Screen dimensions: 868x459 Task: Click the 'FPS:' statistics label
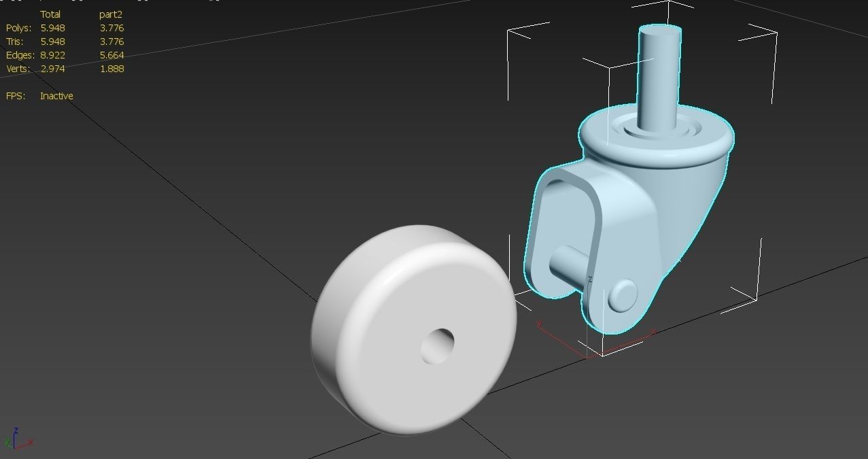point(16,96)
